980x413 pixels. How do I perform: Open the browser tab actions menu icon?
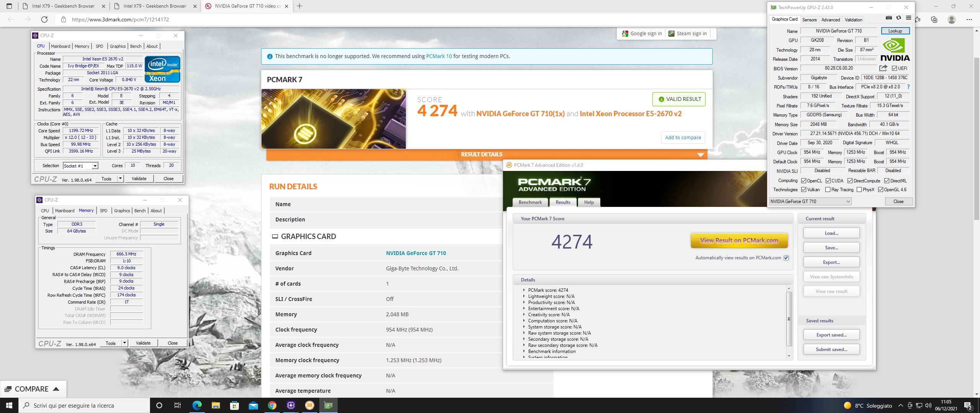coord(9,6)
